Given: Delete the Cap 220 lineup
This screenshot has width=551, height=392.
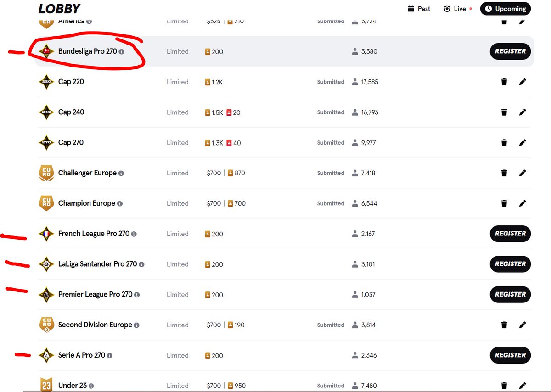Looking at the screenshot, I should (x=504, y=82).
